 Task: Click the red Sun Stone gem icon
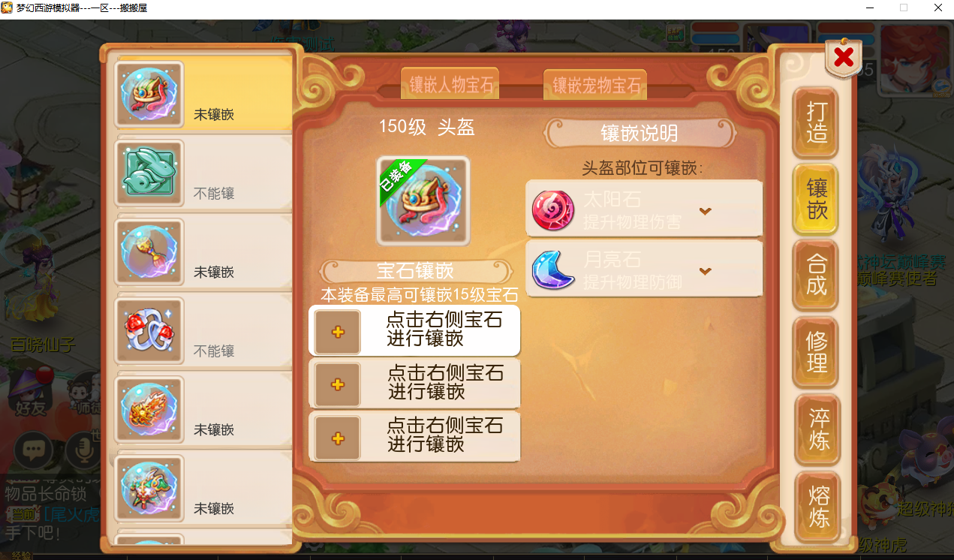pos(552,209)
